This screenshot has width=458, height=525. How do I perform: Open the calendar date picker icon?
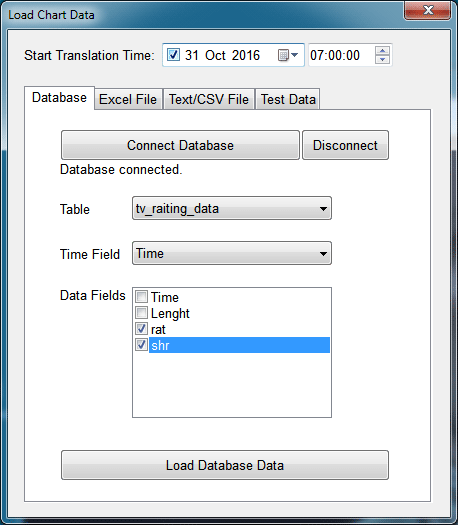tap(287, 55)
